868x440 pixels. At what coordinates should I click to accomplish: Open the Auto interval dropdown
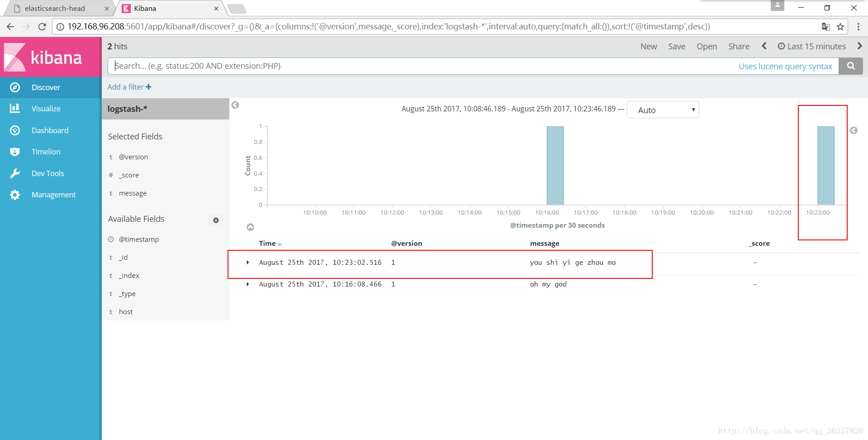point(663,110)
